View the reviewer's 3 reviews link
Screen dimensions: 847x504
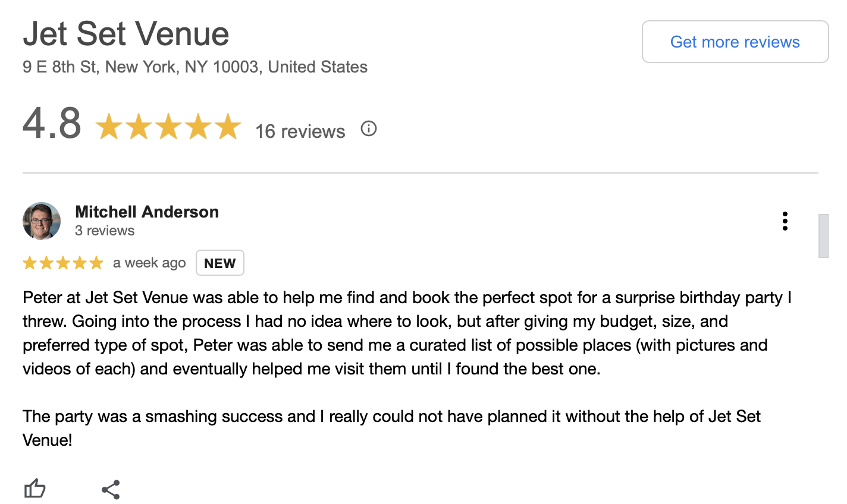pos(105,231)
